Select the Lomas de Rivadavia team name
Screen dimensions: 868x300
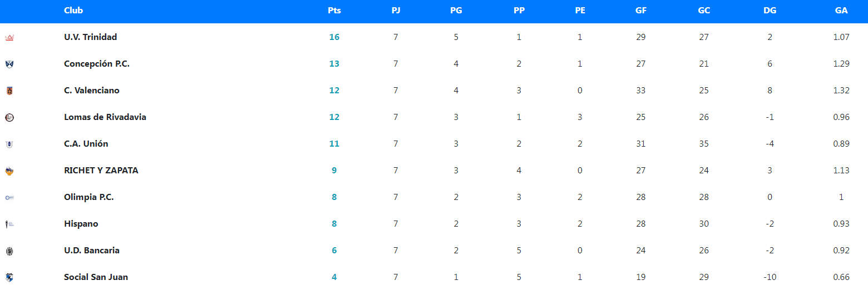pos(105,117)
